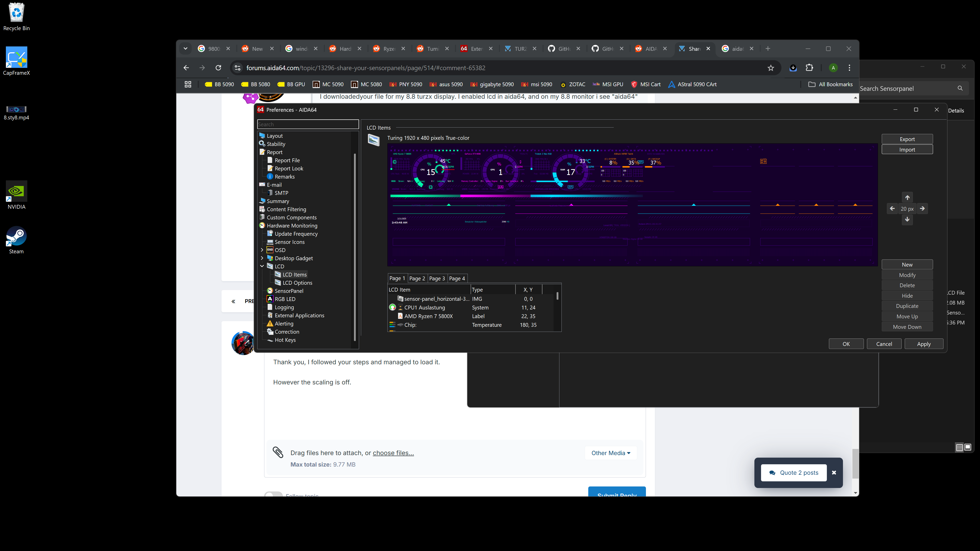The height and width of the screenshot is (551, 980).
Task: Expand the OSD tree node
Action: 262,250
